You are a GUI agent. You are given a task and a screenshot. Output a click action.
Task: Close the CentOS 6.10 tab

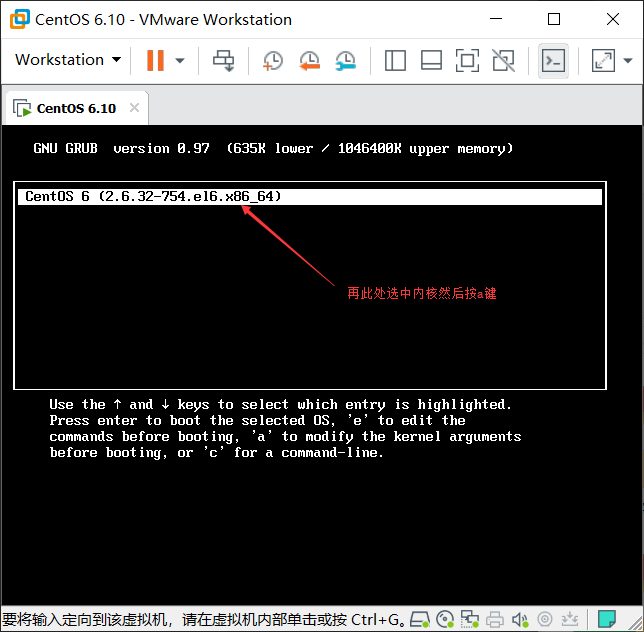[134, 108]
